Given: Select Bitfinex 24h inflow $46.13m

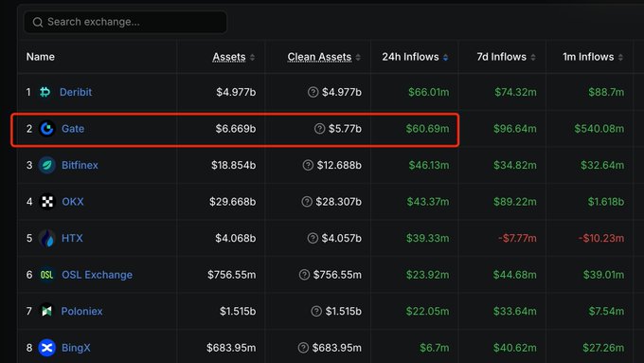Looking at the screenshot, I should tap(429, 165).
